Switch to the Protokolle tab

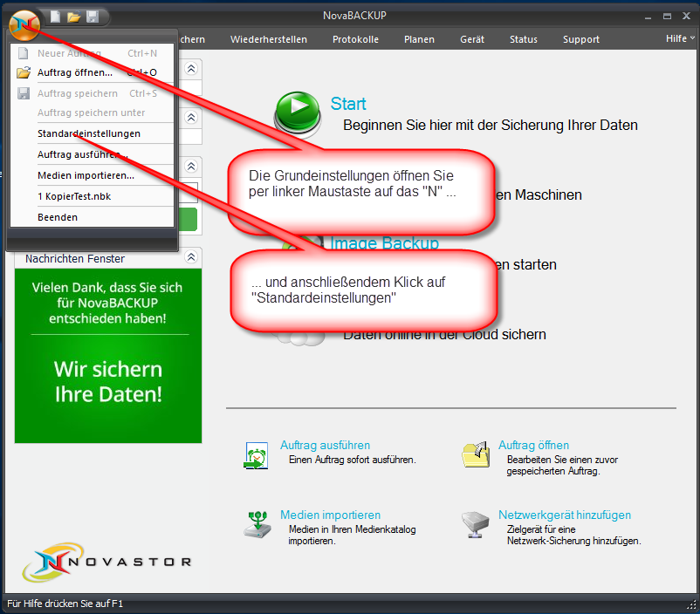pyautogui.click(x=355, y=39)
